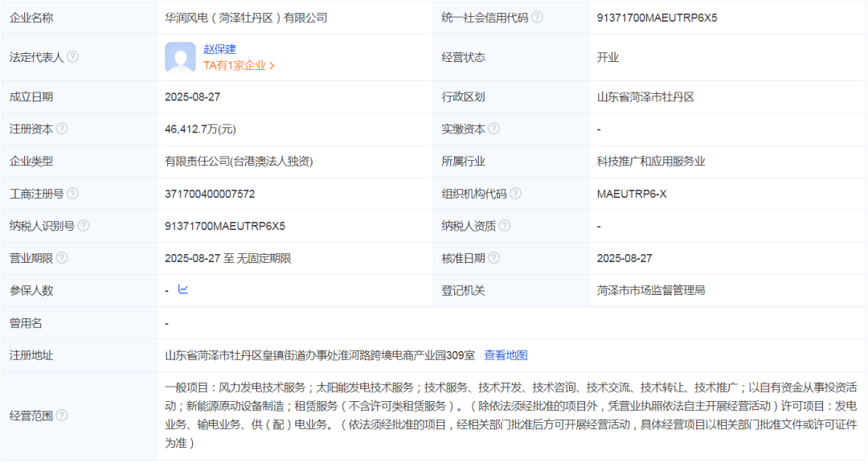Show the help icon beside 营业期限

(62, 258)
